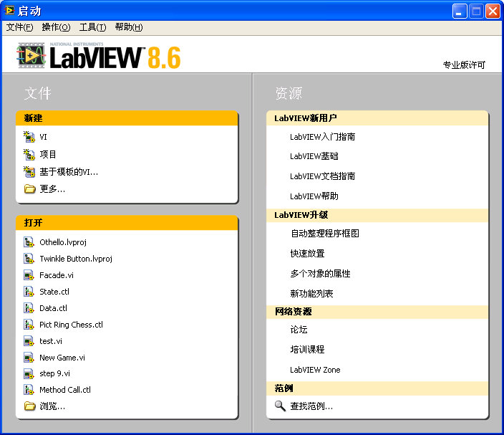Screen dimensions: 504x435
Task: Click the 基于模板的VI icon
Action: tap(29, 171)
